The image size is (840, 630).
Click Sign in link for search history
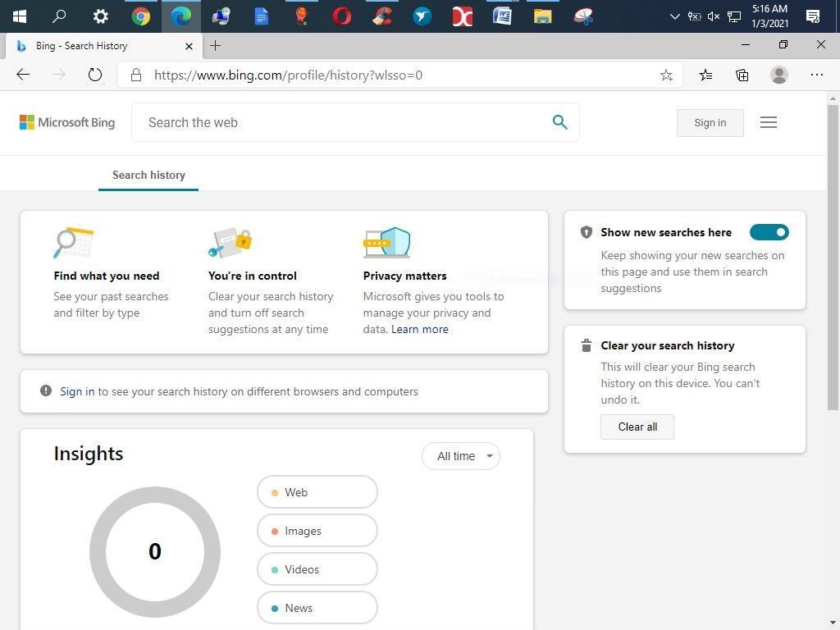tap(77, 391)
